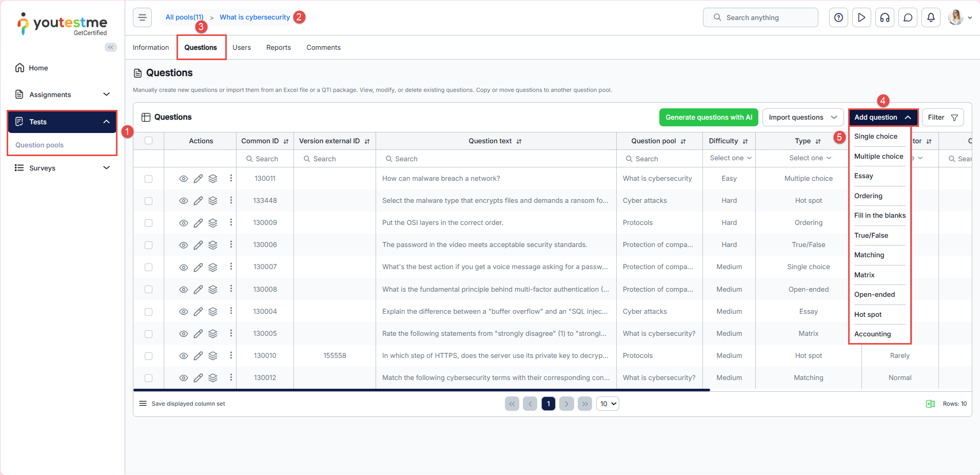980x475 pixels.
Task: Open the chat bubble icon in header
Action: coord(908,17)
